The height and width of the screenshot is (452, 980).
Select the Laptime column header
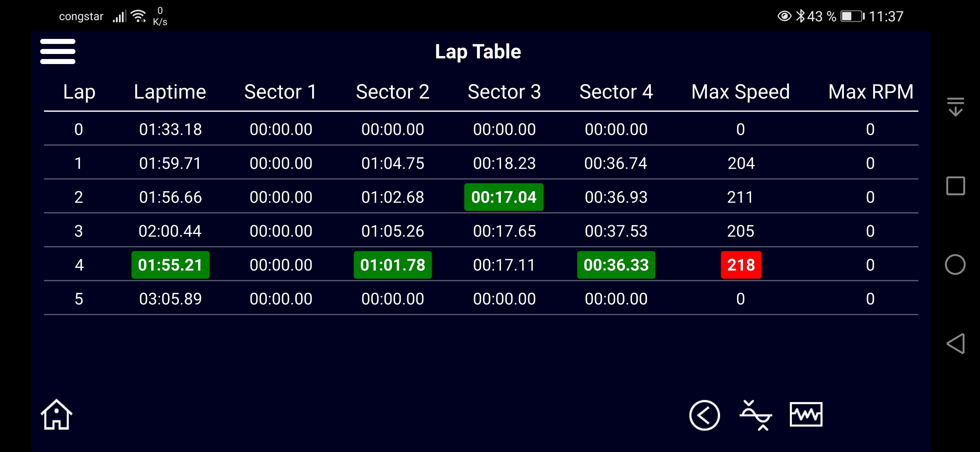point(170,92)
